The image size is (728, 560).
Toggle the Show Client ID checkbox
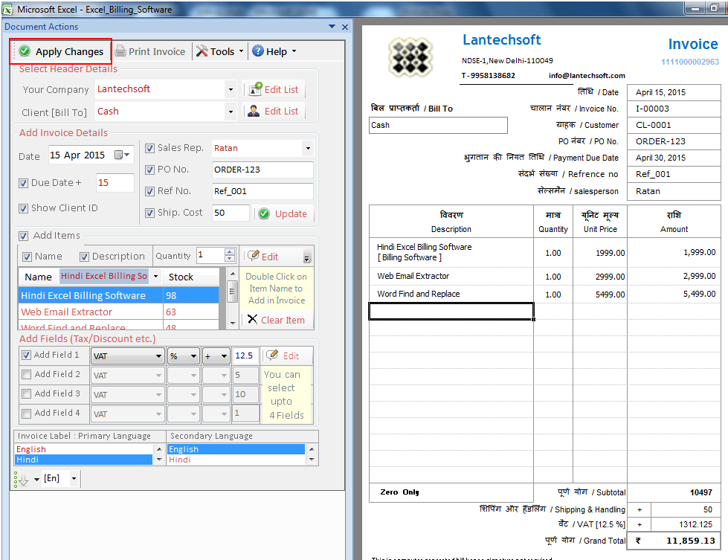pyautogui.click(x=23, y=208)
